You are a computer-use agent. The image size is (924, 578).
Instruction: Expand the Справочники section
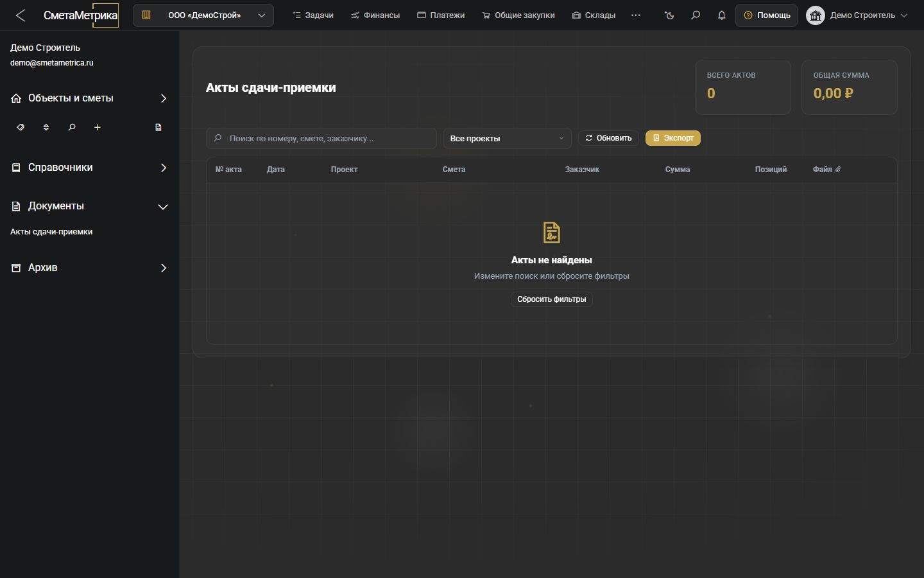[90, 168]
